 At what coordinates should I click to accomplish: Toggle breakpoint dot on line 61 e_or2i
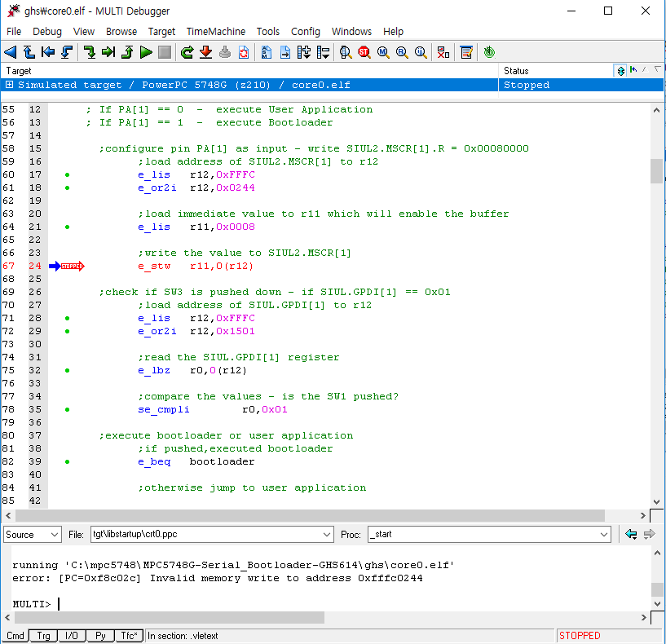tap(67, 187)
